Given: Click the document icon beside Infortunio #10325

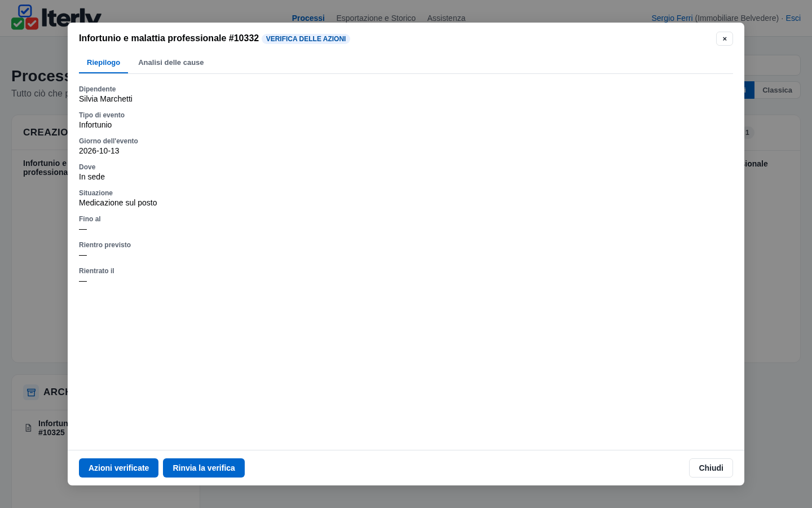Looking at the screenshot, I should (x=28, y=428).
